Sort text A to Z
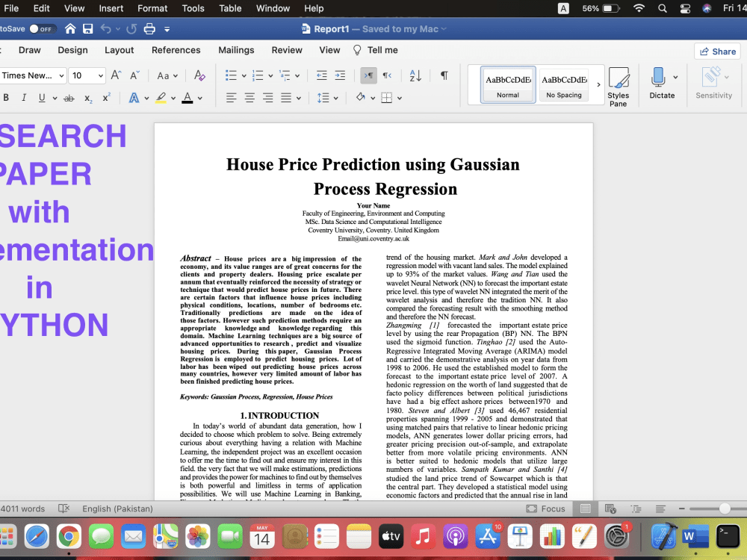 (x=415, y=75)
